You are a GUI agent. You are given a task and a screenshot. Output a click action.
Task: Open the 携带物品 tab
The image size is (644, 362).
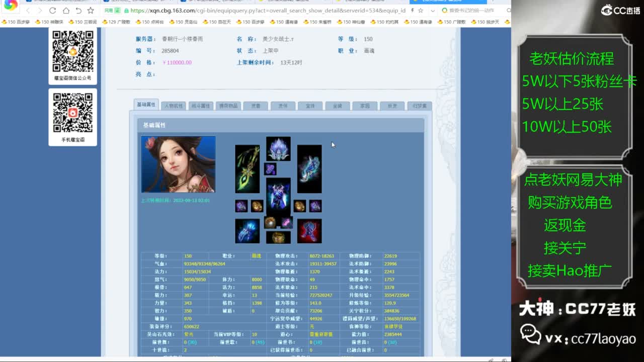coord(227,106)
